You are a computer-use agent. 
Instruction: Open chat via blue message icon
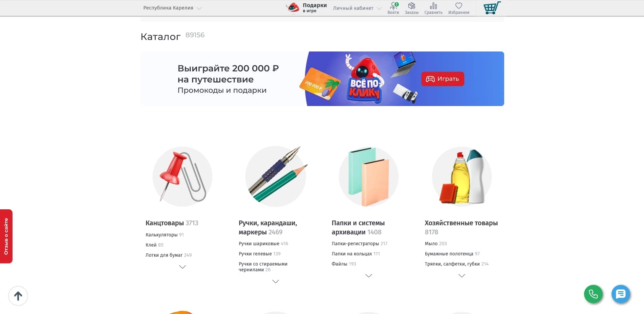click(x=620, y=294)
